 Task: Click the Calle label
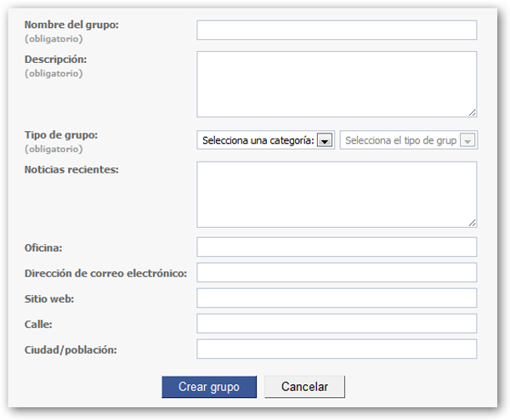pyautogui.click(x=38, y=325)
